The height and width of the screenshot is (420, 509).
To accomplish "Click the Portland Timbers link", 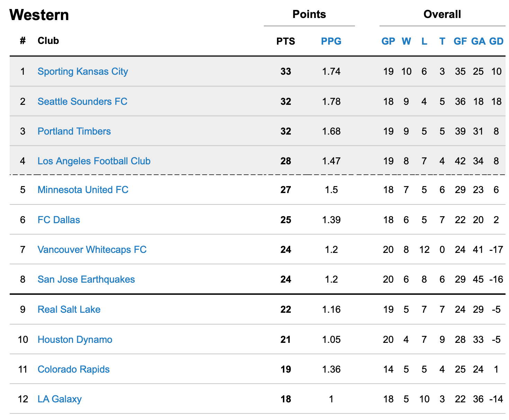I will pyautogui.click(x=74, y=131).
